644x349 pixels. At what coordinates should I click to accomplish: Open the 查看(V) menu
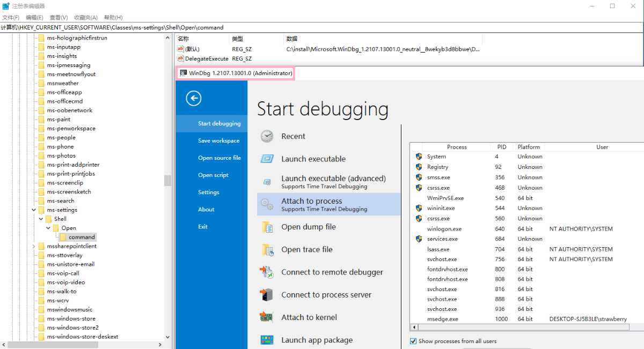(58, 18)
